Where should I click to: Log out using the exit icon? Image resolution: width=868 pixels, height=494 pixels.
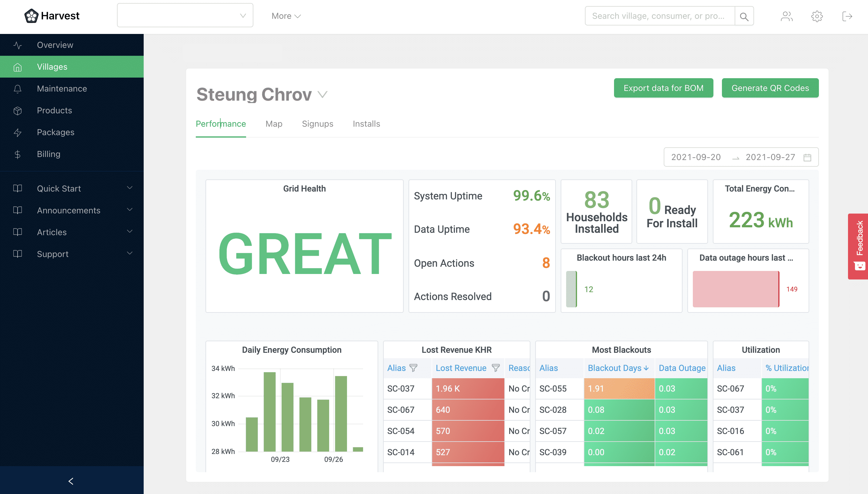(x=848, y=16)
